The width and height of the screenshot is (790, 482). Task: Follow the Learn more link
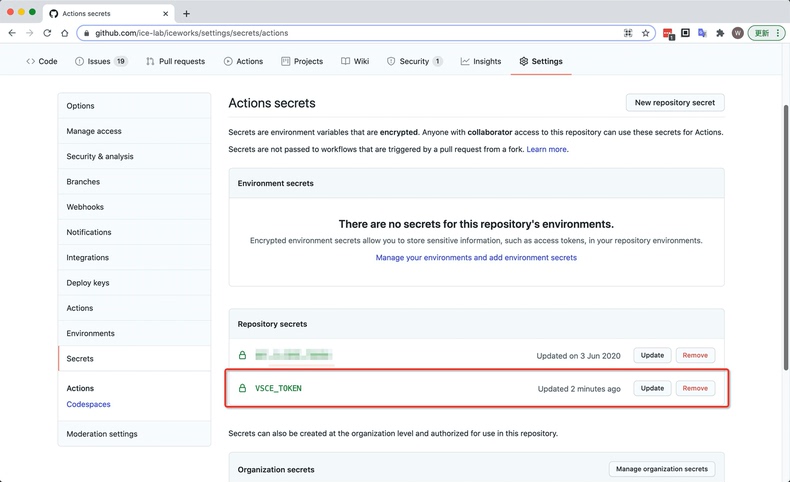[546, 149]
